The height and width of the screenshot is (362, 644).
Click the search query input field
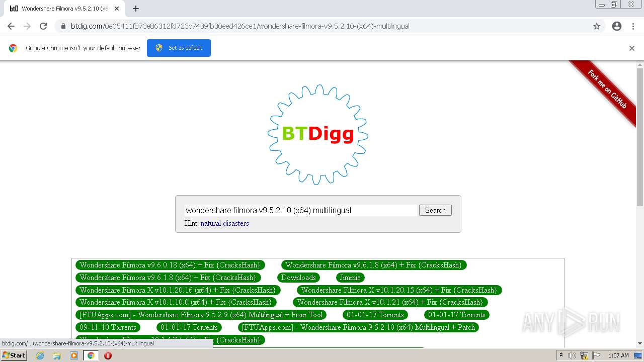pos(301,210)
